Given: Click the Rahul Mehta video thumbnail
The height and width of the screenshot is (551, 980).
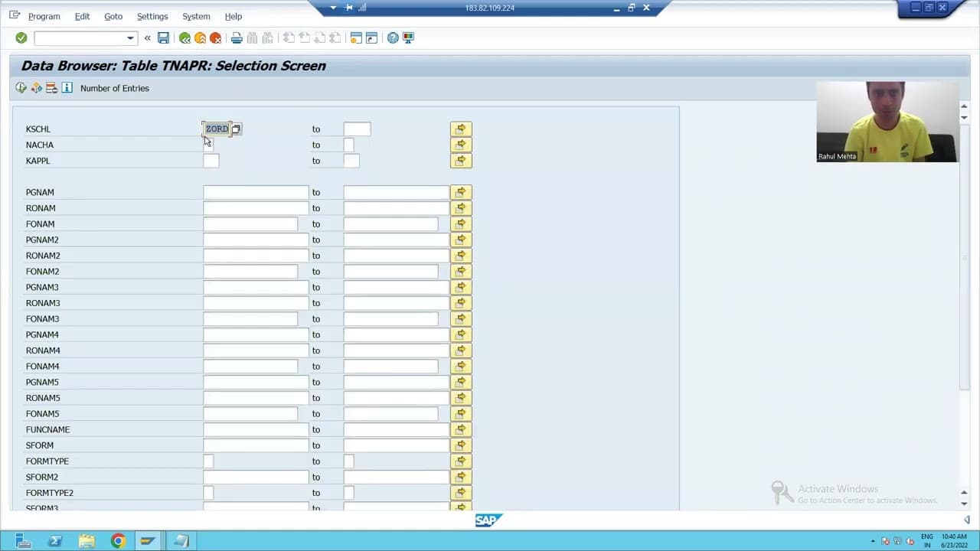Looking at the screenshot, I should pyautogui.click(x=887, y=122).
